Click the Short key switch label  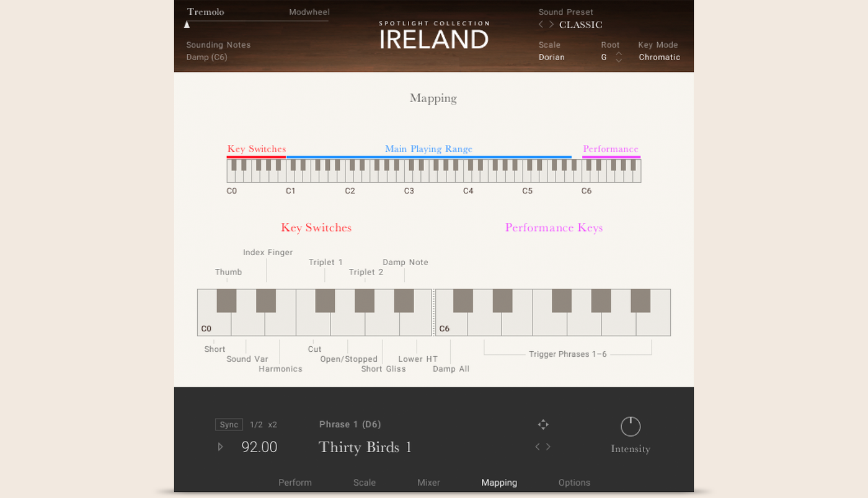pyautogui.click(x=215, y=349)
